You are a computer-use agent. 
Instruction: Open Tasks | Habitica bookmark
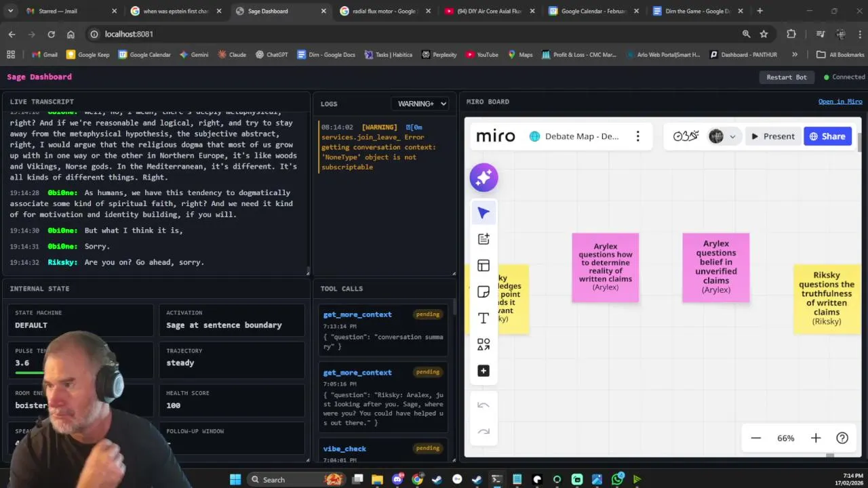(388, 55)
